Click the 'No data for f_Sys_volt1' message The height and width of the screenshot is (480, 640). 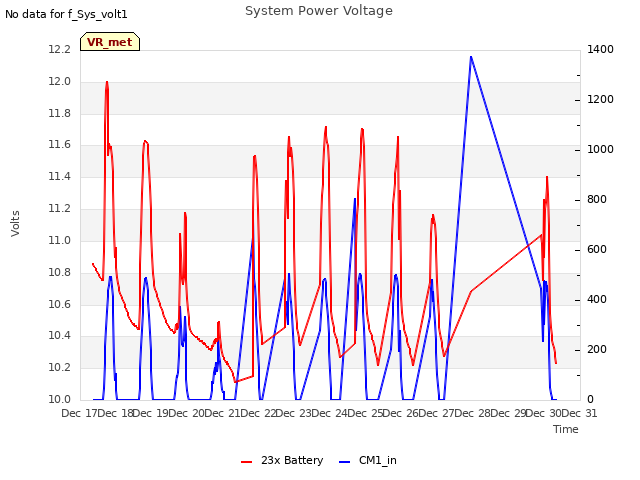click(66, 14)
